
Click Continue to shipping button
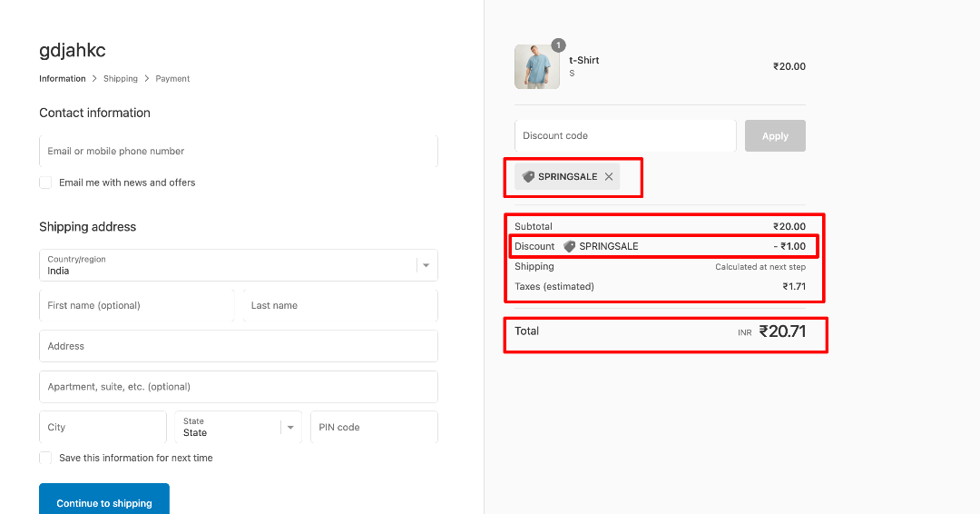[104, 499]
